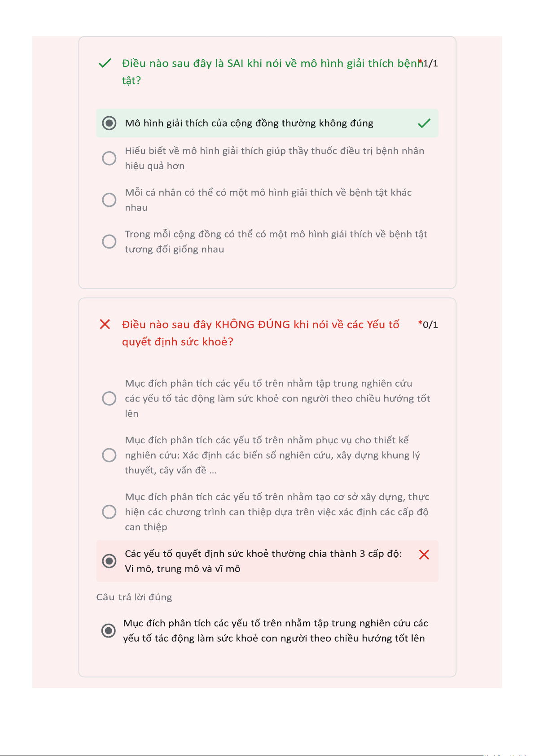Choose radio for 'phục vụ cho thiết kế nghiên cứu' option

coord(109,455)
